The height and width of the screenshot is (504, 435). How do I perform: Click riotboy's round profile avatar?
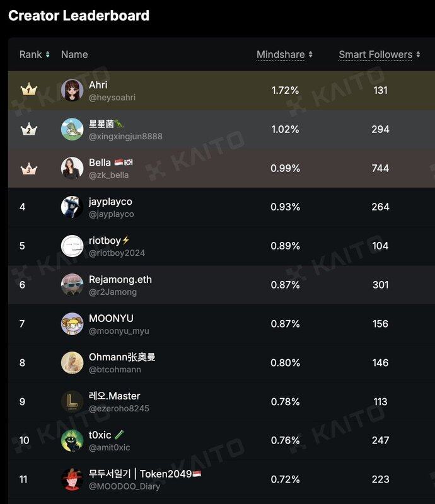click(72, 246)
